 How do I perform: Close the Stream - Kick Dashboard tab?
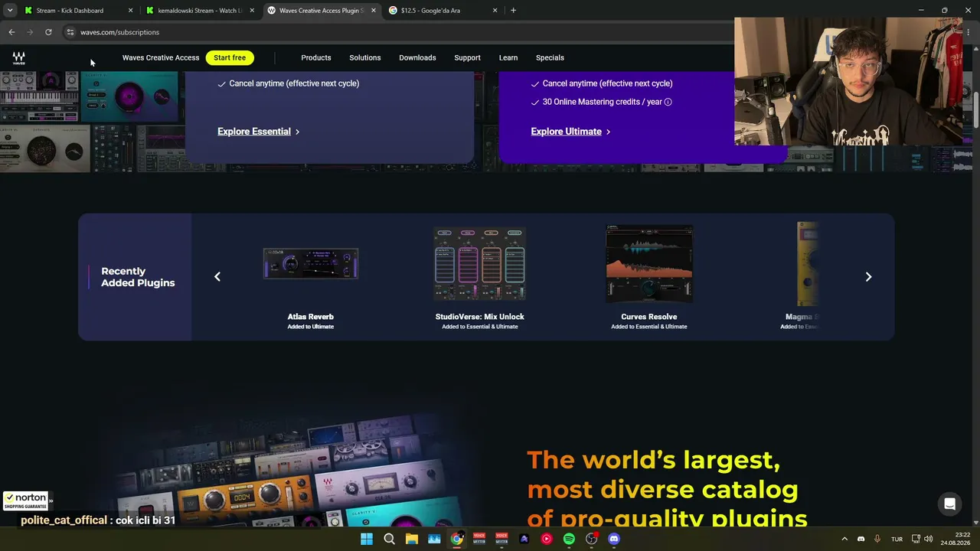[x=130, y=11]
